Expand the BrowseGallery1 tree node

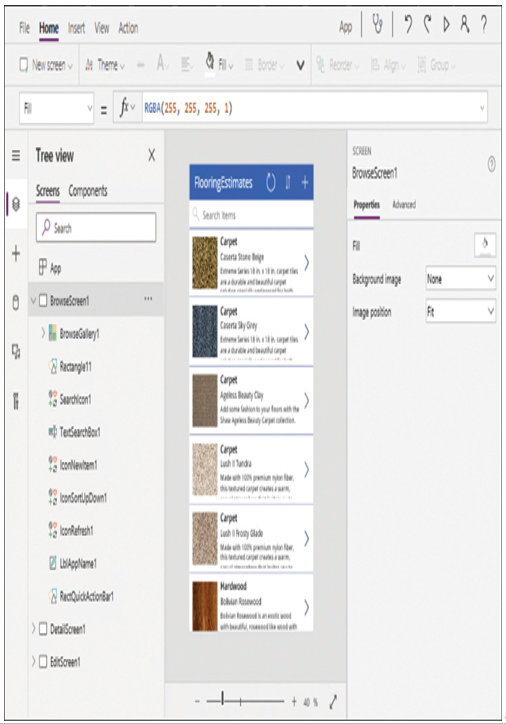pyautogui.click(x=43, y=333)
